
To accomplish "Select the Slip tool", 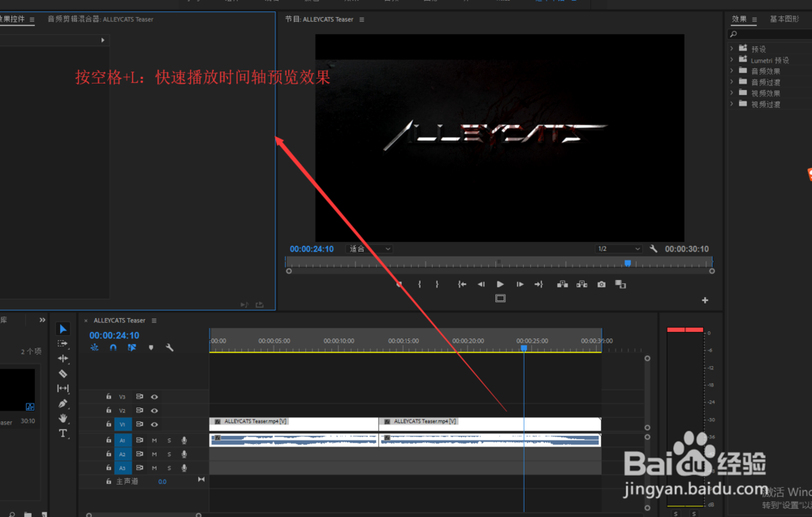I will [x=63, y=388].
